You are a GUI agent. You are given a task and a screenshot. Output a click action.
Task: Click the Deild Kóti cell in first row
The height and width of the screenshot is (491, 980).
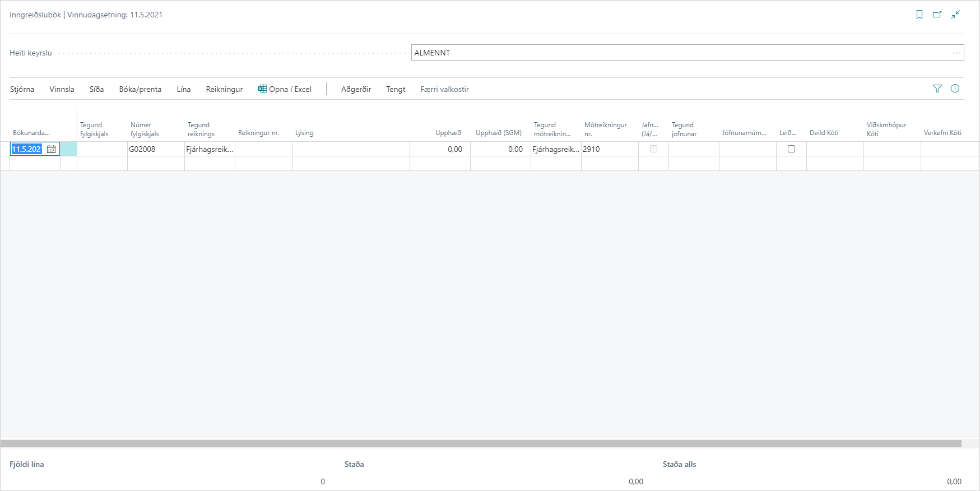click(x=835, y=149)
